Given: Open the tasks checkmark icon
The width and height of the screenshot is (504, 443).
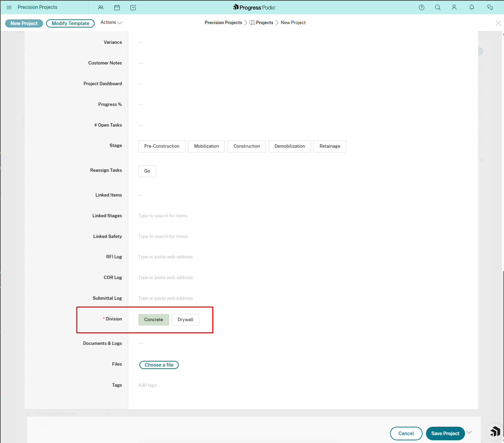Looking at the screenshot, I should point(133,7).
